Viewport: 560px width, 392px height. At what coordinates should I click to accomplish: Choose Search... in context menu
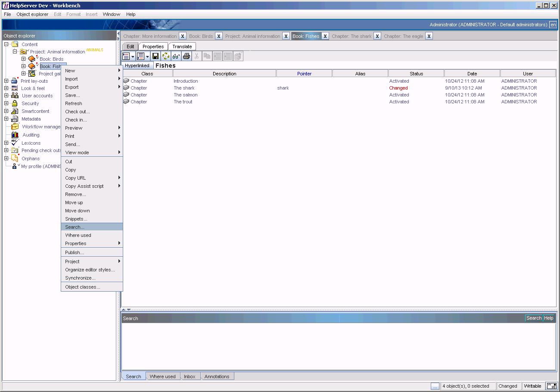coord(92,227)
